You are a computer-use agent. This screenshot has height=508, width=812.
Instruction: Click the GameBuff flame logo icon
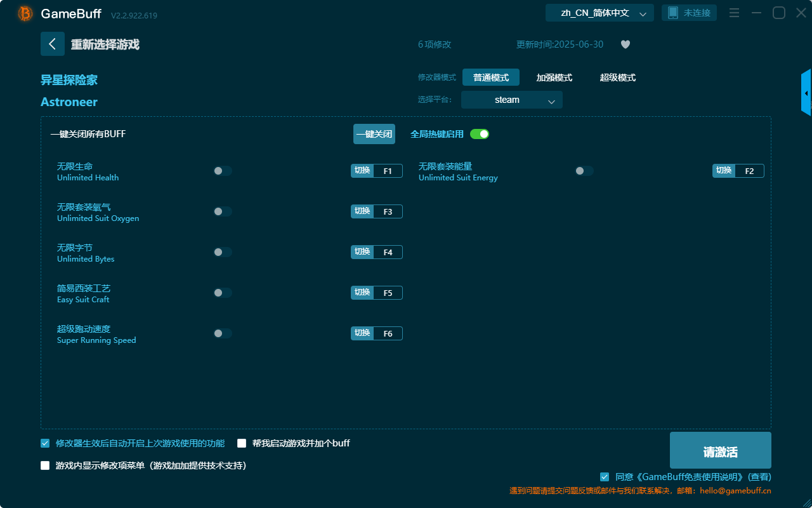coord(25,13)
